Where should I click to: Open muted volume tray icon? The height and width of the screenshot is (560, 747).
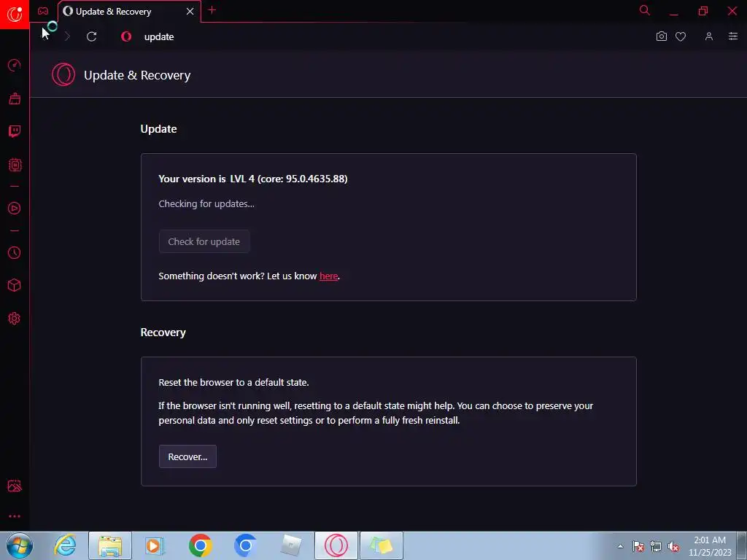pyautogui.click(x=673, y=546)
